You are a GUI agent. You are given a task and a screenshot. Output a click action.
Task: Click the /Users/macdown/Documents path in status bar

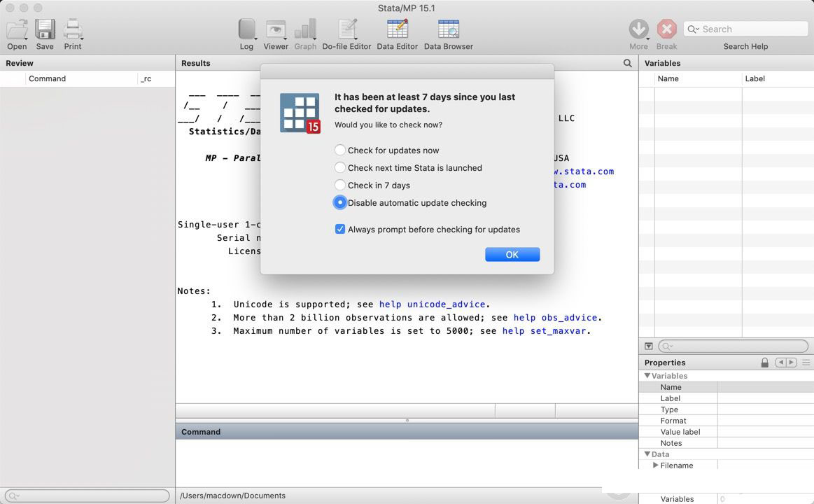232,496
